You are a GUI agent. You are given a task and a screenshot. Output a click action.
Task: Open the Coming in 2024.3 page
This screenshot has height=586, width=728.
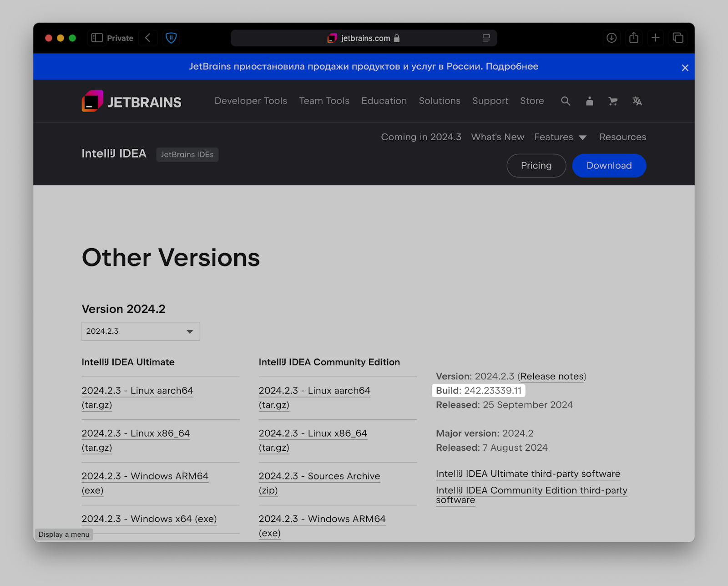(x=421, y=137)
